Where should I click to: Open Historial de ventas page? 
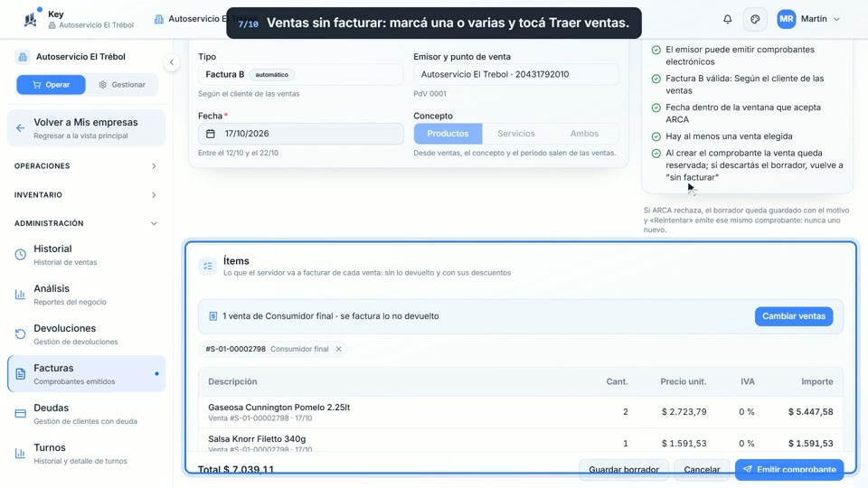pyautogui.click(x=87, y=255)
